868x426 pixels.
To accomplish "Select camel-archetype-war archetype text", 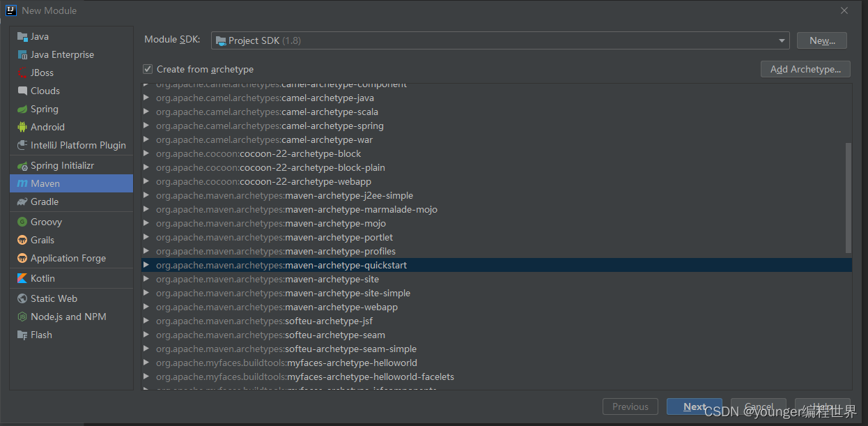I will coord(327,139).
